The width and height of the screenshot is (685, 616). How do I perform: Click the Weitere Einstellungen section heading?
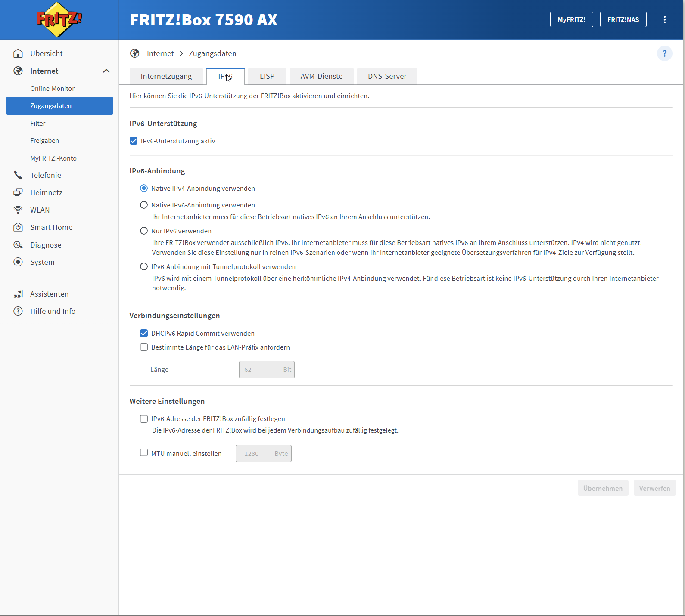pos(167,401)
